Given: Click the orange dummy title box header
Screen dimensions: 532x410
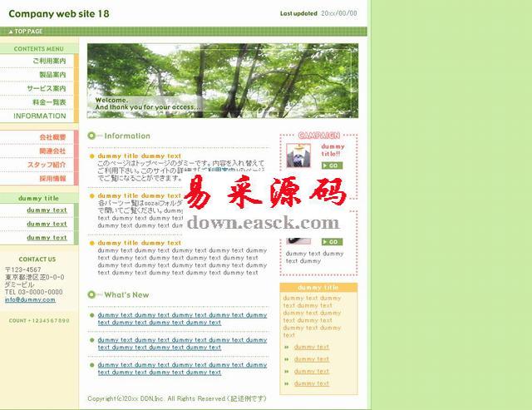Looking at the screenshot, I should tap(318, 288).
